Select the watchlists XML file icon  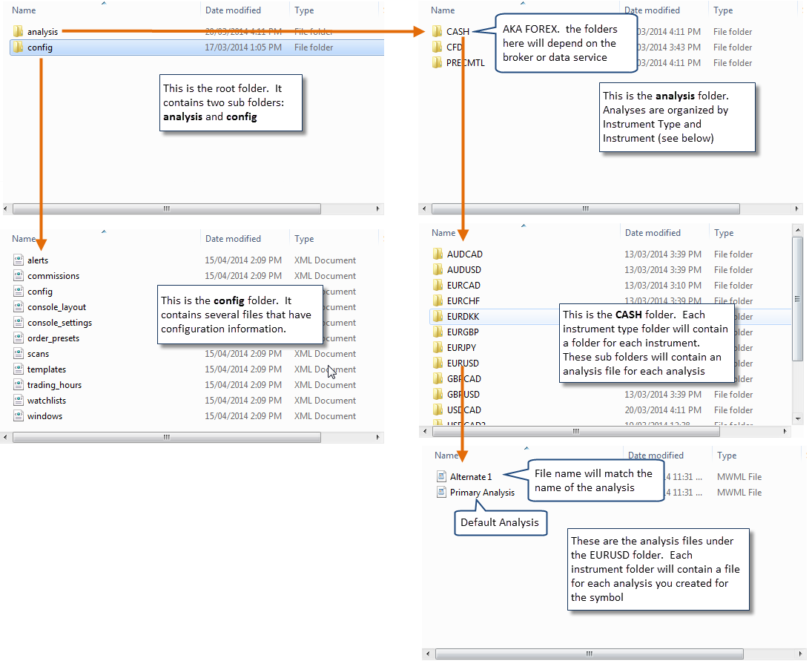tap(19, 401)
